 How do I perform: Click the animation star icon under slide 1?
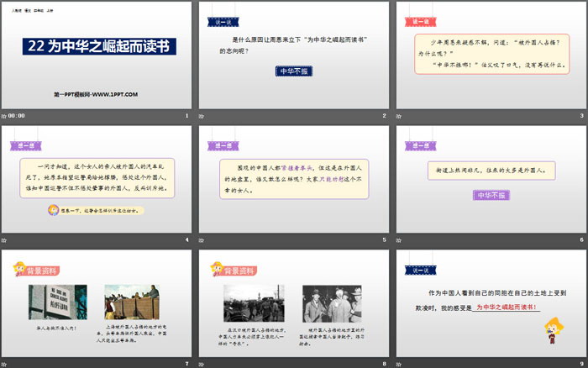5,116
